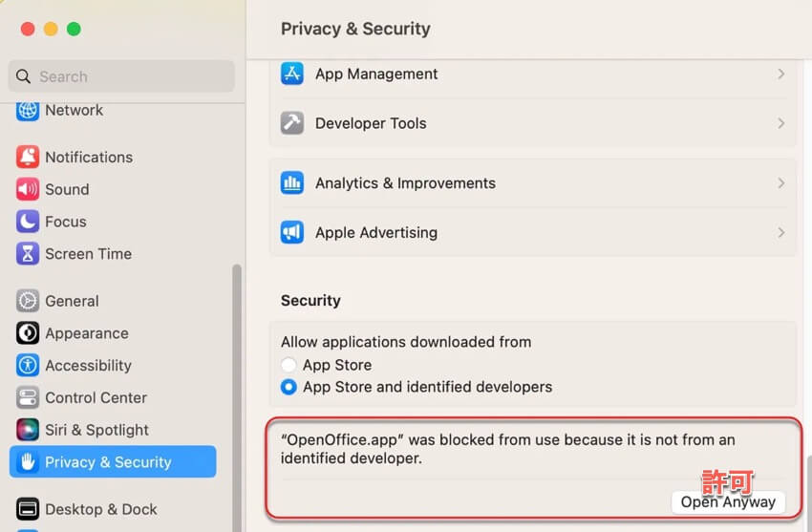The width and height of the screenshot is (812, 532).
Task: Open Focus via its moon icon
Action: (x=28, y=222)
